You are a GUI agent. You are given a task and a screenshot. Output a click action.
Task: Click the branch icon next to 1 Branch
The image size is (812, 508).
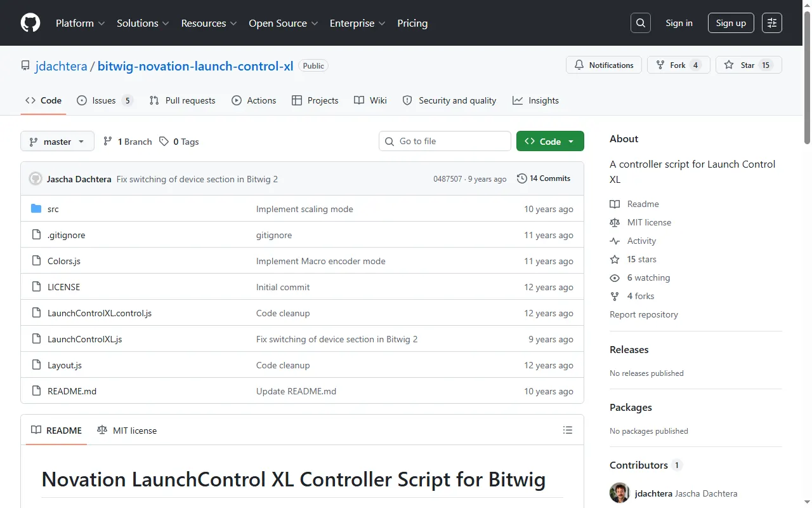coord(108,142)
